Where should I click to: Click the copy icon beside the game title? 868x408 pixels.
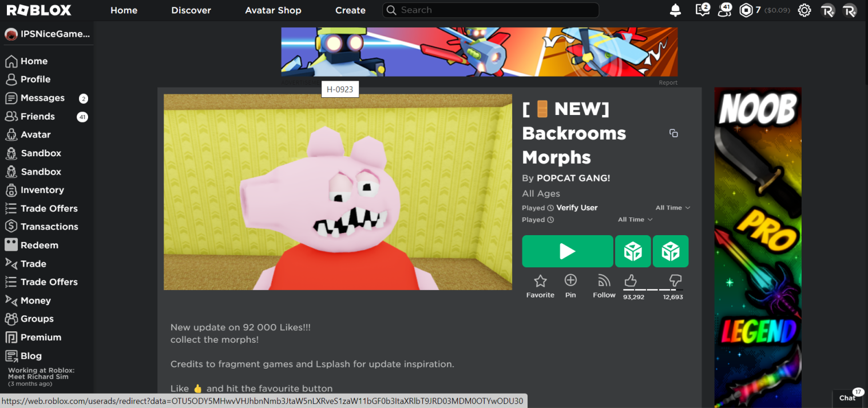click(x=673, y=133)
